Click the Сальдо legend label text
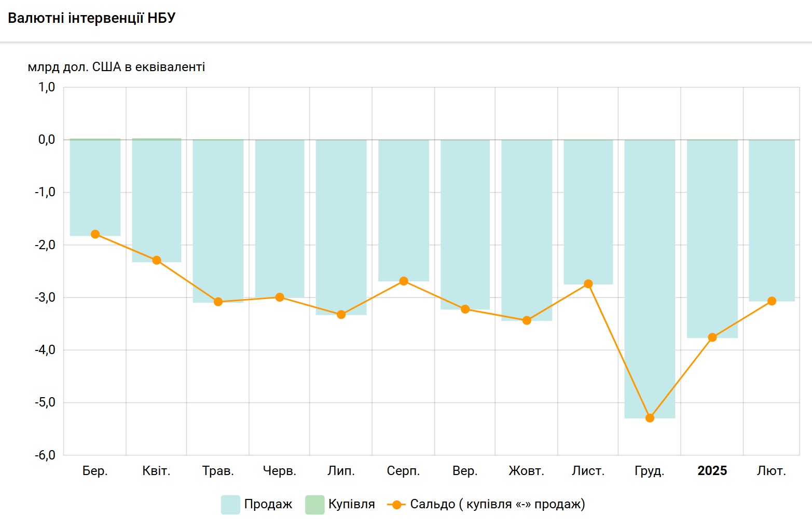Image resolution: width=812 pixels, height=528 pixels. (x=497, y=504)
